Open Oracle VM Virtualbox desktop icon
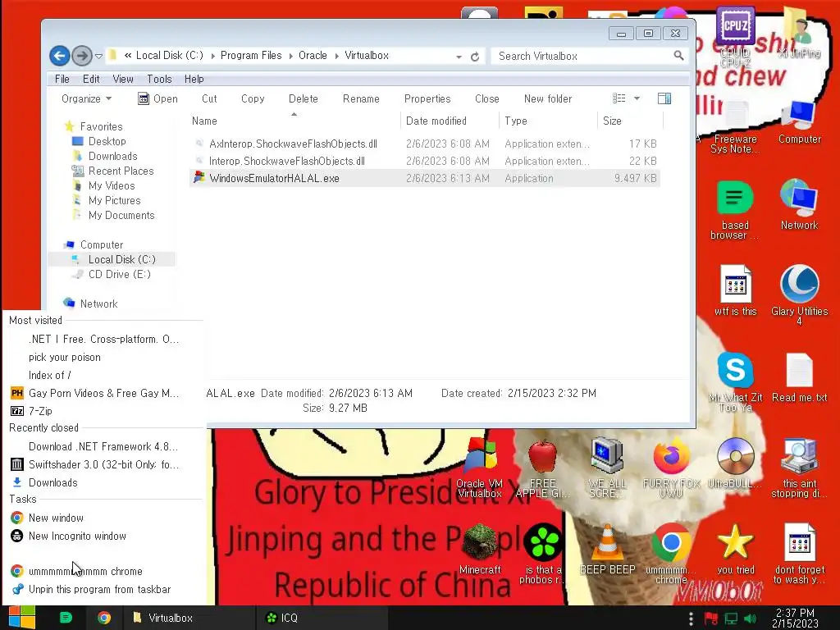 (480, 468)
